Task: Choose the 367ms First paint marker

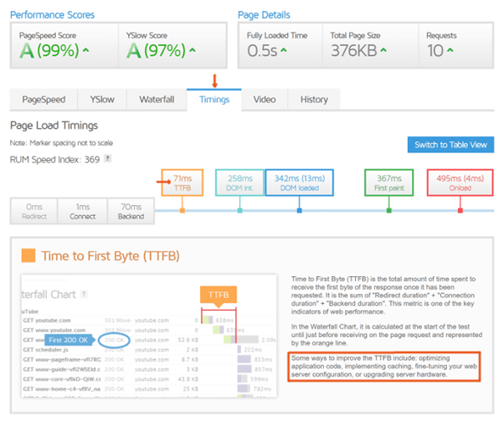Action: pyautogui.click(x=389, y=183)
